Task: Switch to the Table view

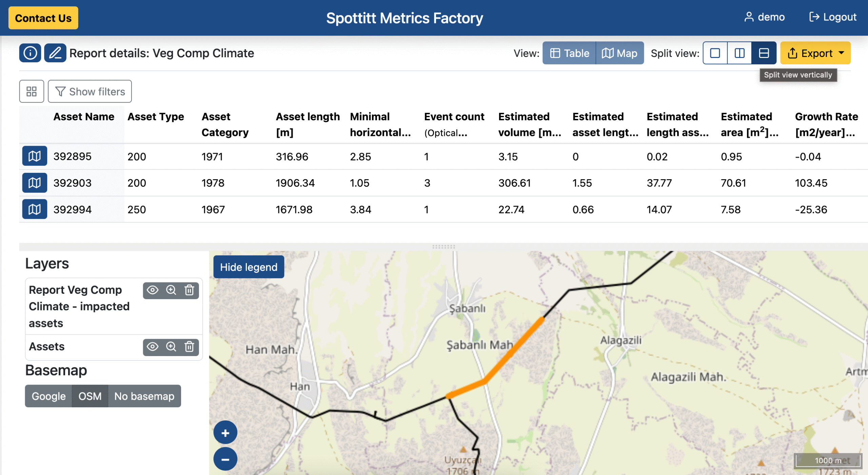Action: tap(569, 53)
